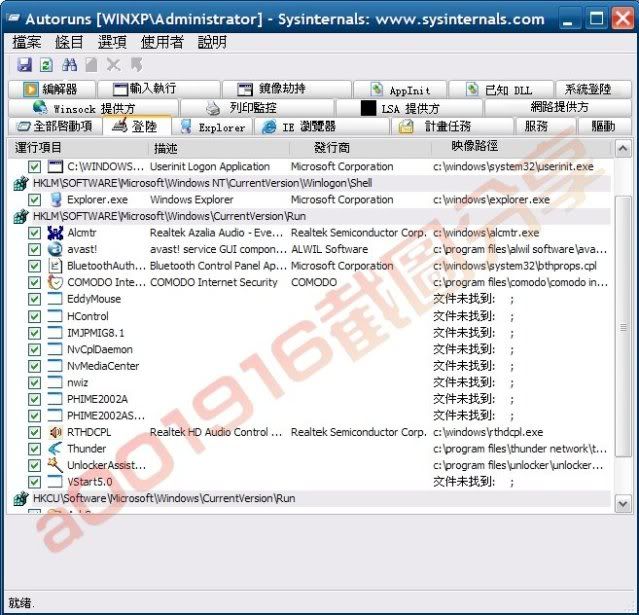Switch to the 服務 tab
The image size is (639, 615).
coord(546,127)
